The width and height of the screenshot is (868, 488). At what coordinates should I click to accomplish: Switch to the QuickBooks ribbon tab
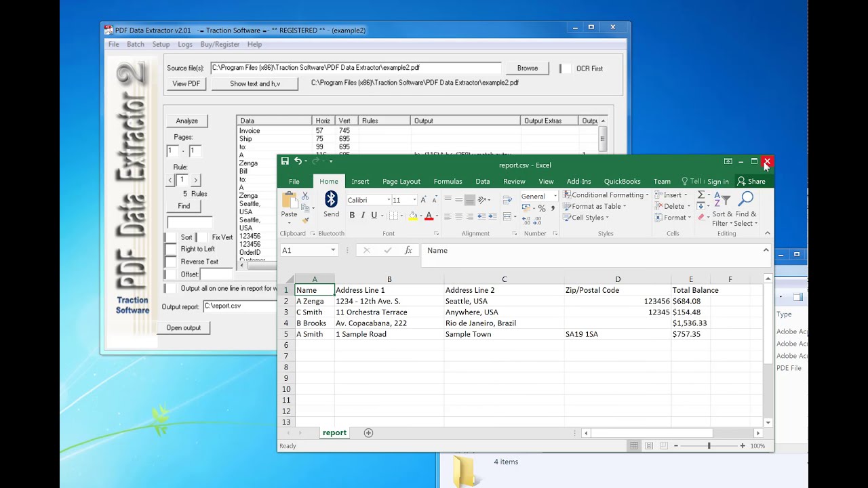tap(622, 182)
